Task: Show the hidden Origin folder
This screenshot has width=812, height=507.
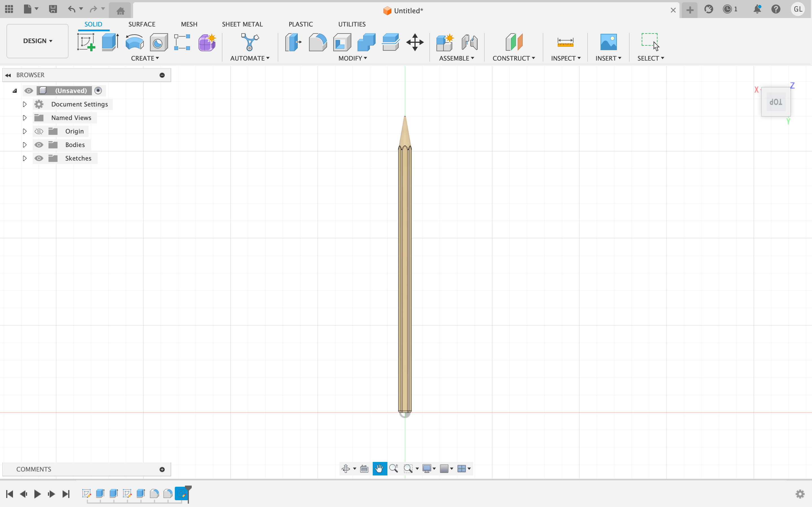Action: (39, 132)
